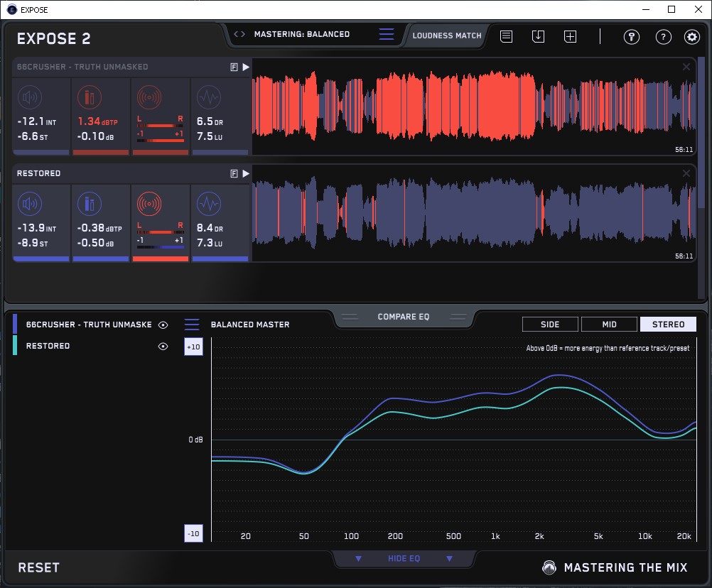
Task: Remove the 66Crusher track with its X
Action: coord(686,67)
